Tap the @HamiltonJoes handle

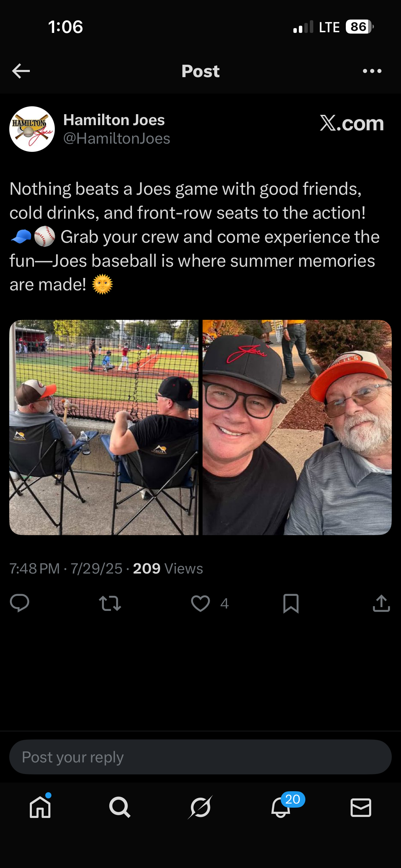[x=117, y=138]
